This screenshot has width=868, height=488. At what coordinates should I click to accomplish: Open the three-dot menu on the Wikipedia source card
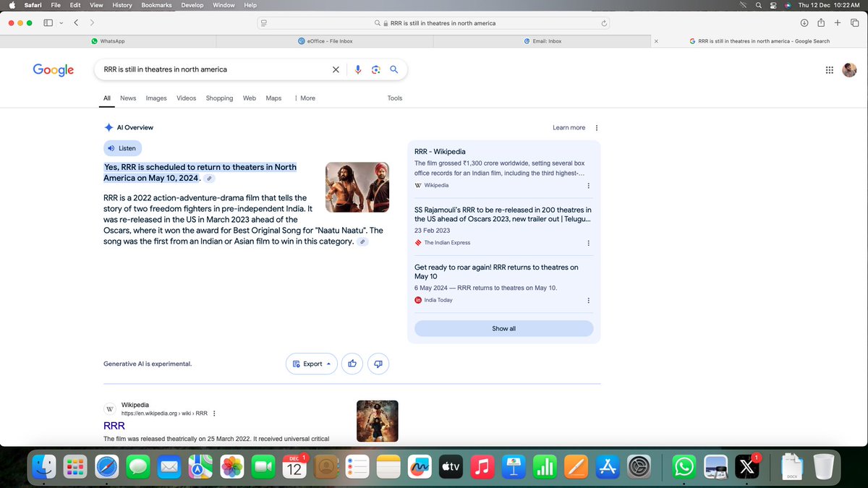click(588, 185)
